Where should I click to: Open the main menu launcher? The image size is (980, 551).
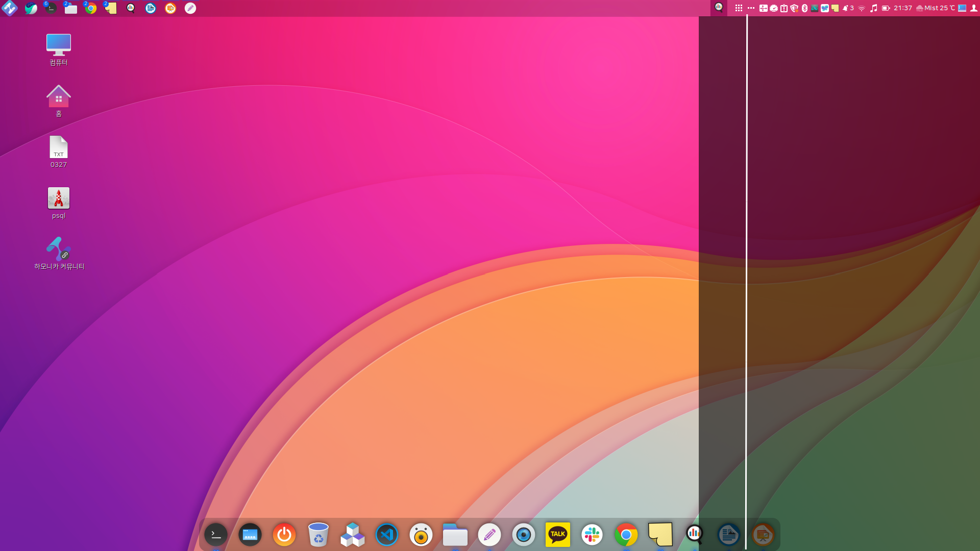point(10,8)
